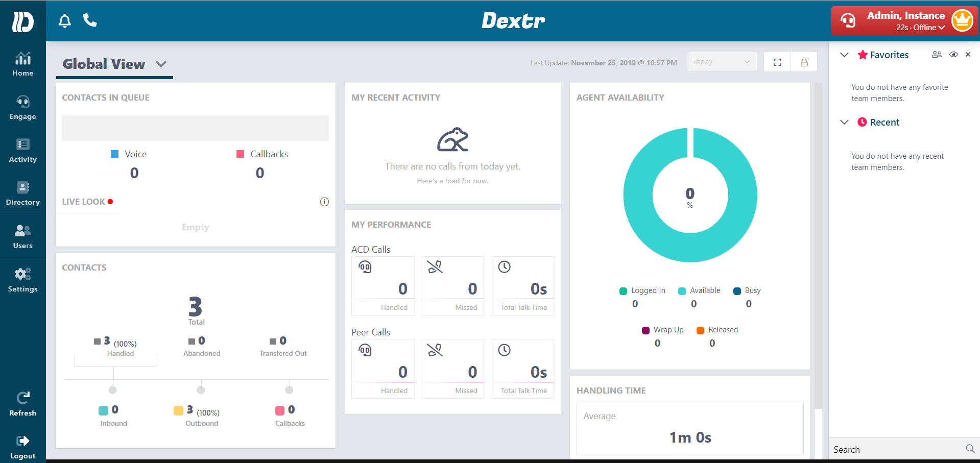Viewport: 980px width, 463px height.
Task: Click the fullscreen expand icon
Action: click(x=777, y=62)
